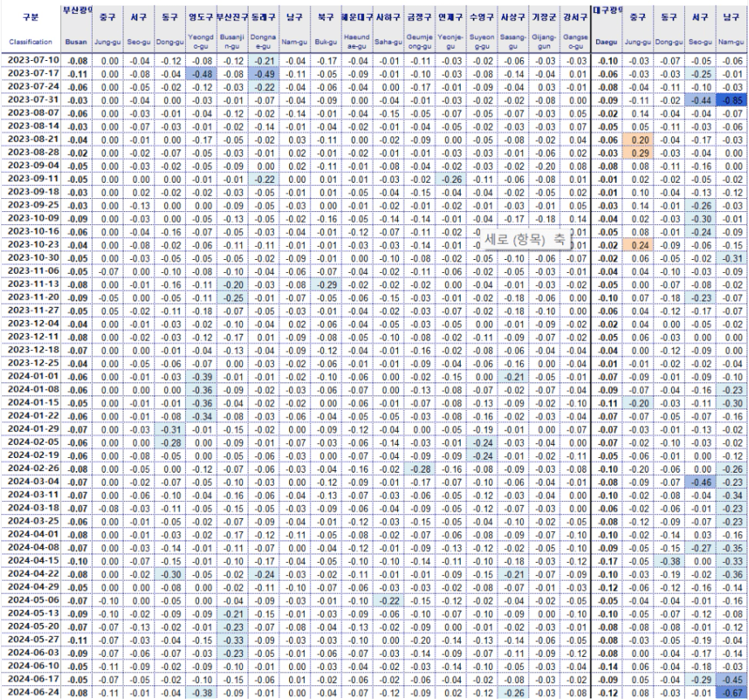Click the -0.39 Yeongdo-gu cell for 2024-01-01
The height and width of the screenshot is (700, 749).
201,377
